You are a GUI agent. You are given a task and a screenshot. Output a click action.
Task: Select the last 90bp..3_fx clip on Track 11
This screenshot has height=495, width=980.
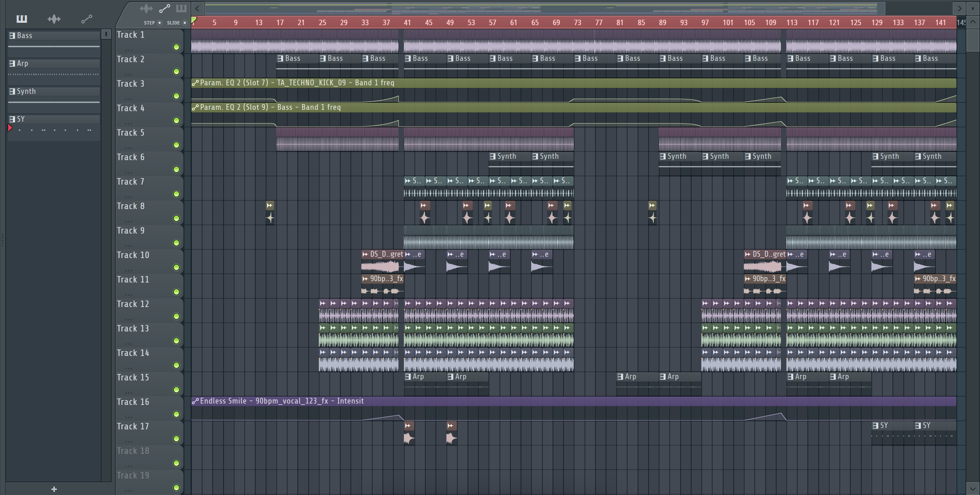[x=935, y=286]
